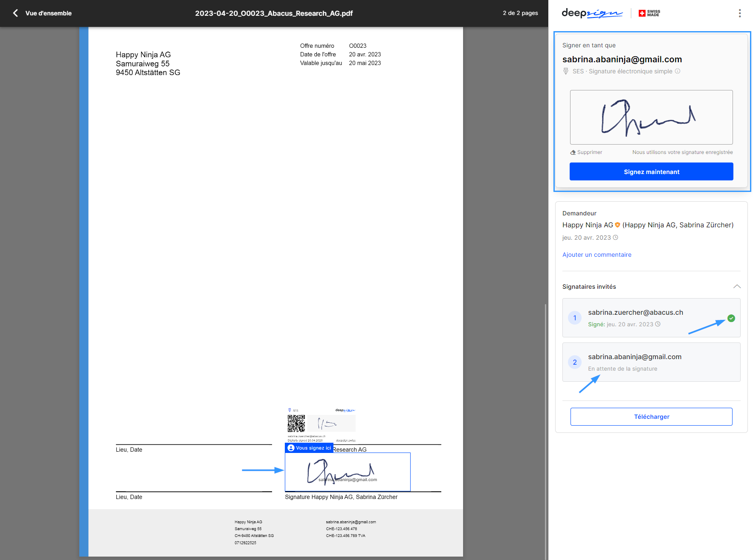753x560 pixels.
Task: Collapse the Signataires invités section
Action: point(736,287)
